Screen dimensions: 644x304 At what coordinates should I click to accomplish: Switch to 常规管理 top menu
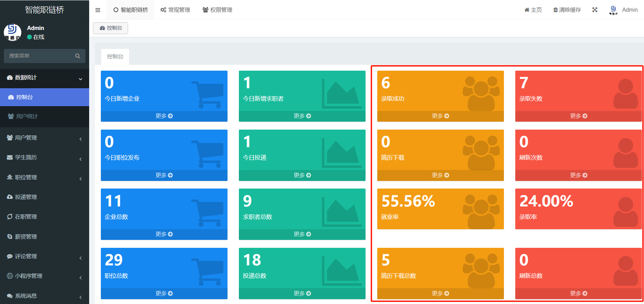pyautogui.click(x=175, y=10)
